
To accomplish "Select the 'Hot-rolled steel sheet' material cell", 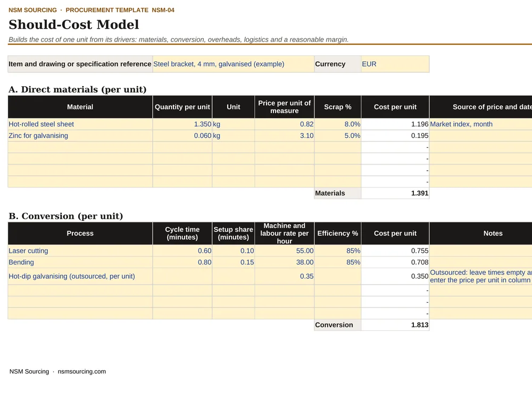I will 80,124.
